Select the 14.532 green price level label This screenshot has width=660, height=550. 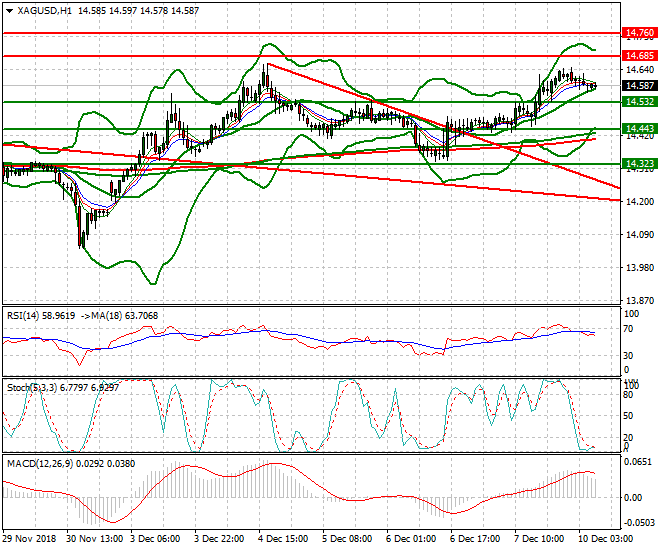click(x=639, y=102)
